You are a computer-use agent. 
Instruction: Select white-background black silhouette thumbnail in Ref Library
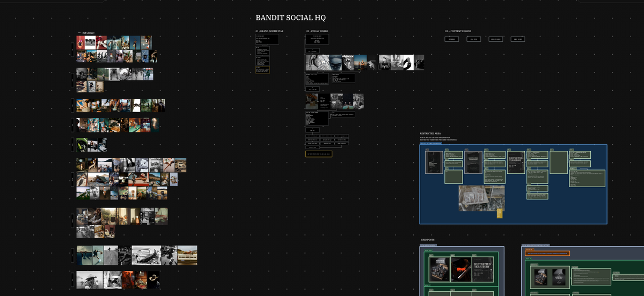click(x=136, y=105)
